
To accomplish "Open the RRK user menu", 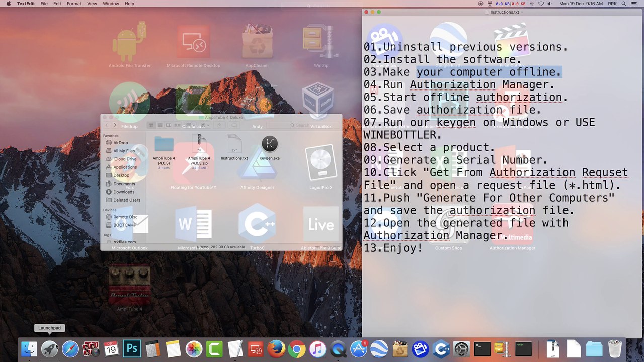I will (612, 4).
